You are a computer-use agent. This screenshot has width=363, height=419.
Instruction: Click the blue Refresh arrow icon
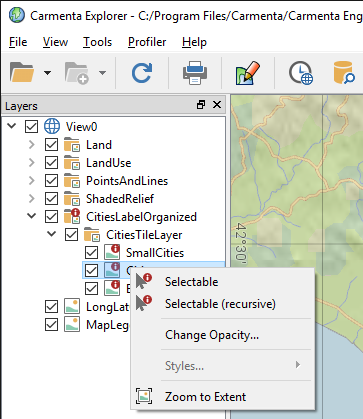click(142, 73)
